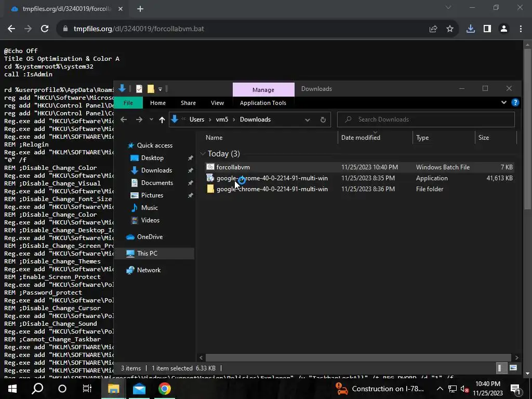Open Customize Quick Access Toolbar dropdown
The width and height of the screenshot is (532, 399).
[160, 89]
